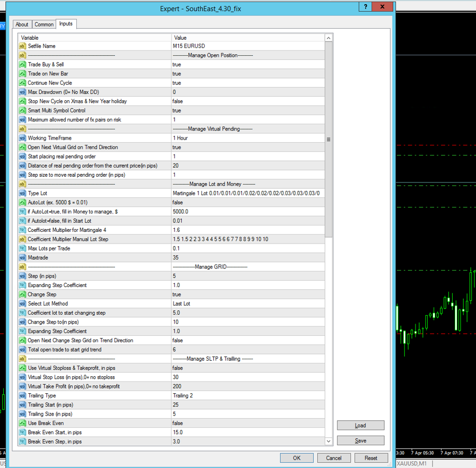This screenshot has height=468, width=476.
Task: Open Select Lot Method Last Lot dropdown
Action: 247,304
